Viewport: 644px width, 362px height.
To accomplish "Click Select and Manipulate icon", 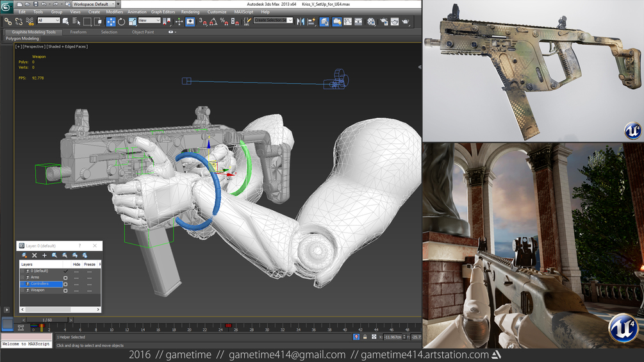I will coord(179,21).
